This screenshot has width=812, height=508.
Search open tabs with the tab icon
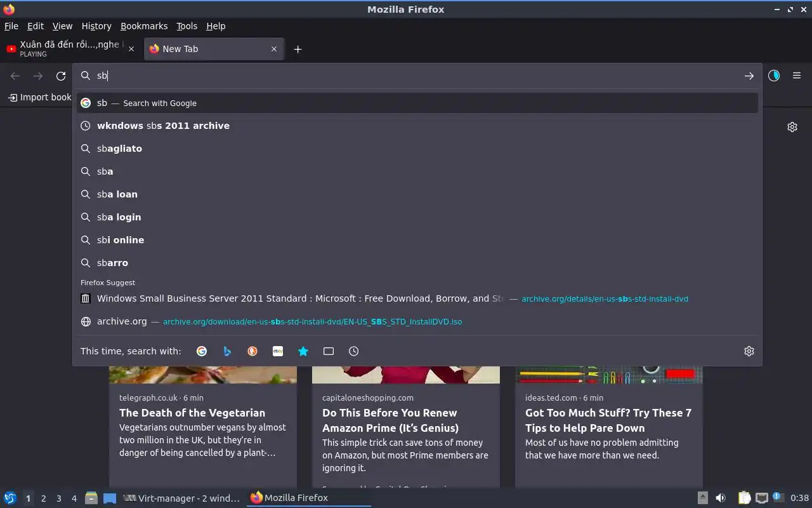[329, 351]
